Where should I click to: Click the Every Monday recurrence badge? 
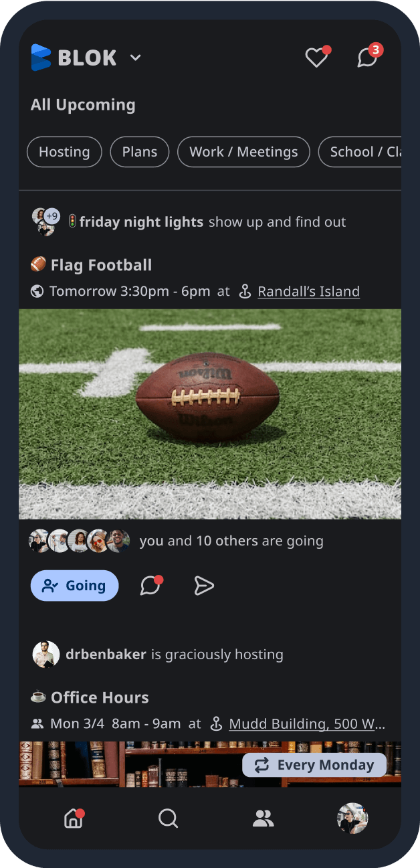[314, 765]
